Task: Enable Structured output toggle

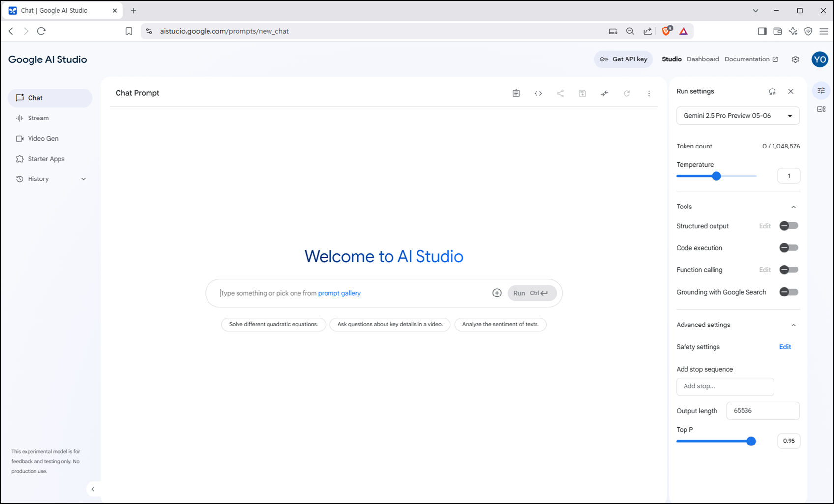Action: point(789,226)
